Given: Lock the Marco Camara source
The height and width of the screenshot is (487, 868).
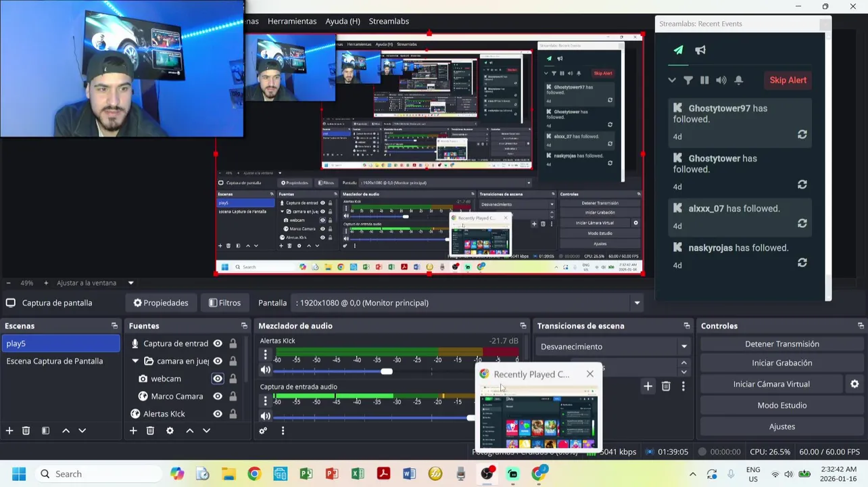Looking at the screenshot, I should 233,396.
